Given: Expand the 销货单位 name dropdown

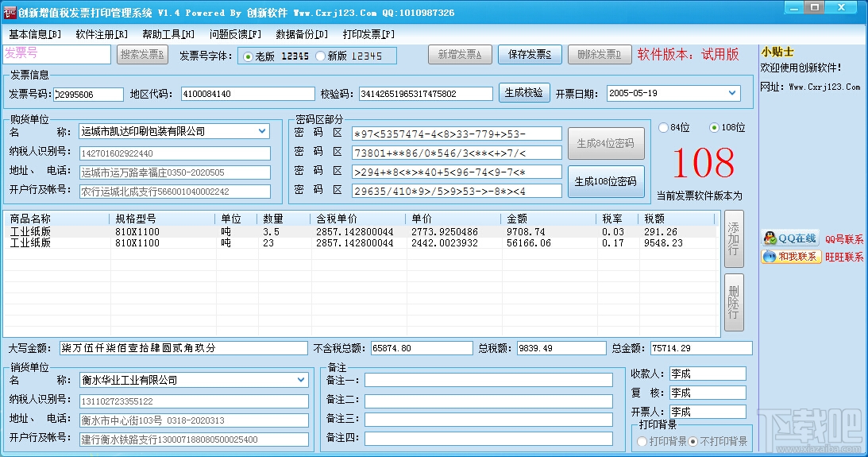Looking at the screenshot, I should coord(301,380).
